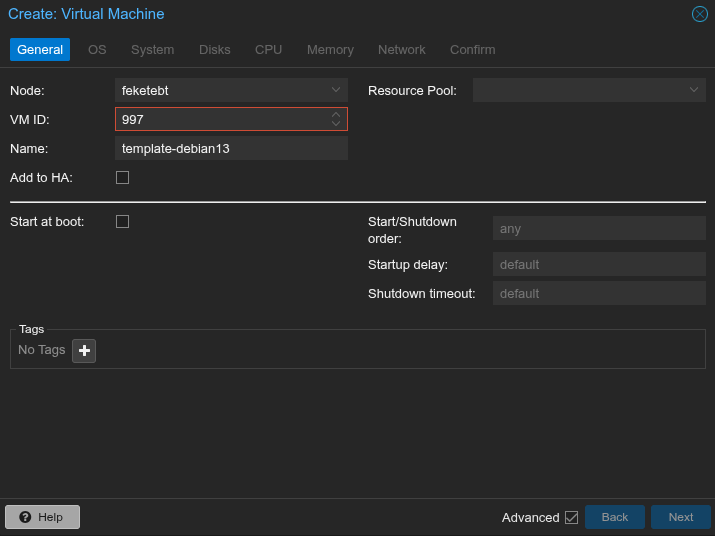Decrement VM ID with down spinner arrow
This screenshot has height=536, width=715.
pyautogui.click(x=336, y=124)
